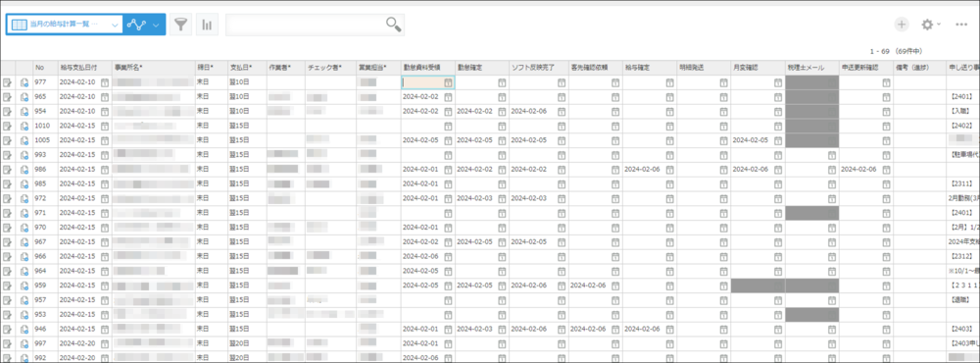This screenshot has height=363, width=980.
Task: Open 給与支払日付 calendar icon for No 977
Action: [x=105, y=82]
